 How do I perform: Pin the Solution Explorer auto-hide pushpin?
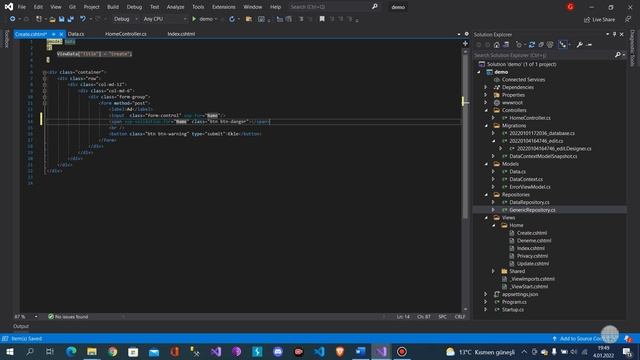(x=614, y=35)
